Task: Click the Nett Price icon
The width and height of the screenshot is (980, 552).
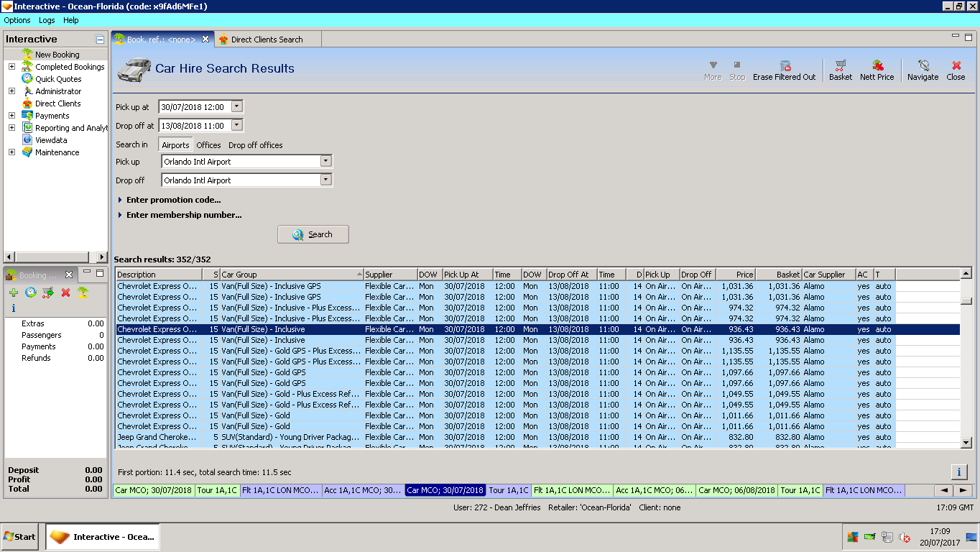Action: coord(877,66)
